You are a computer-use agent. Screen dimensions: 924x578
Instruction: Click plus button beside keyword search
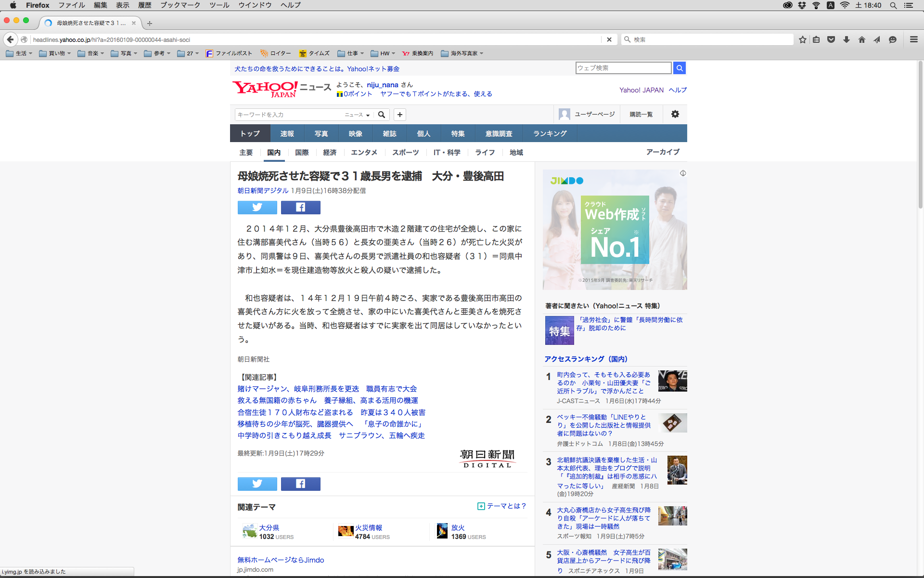click(399, 115)
